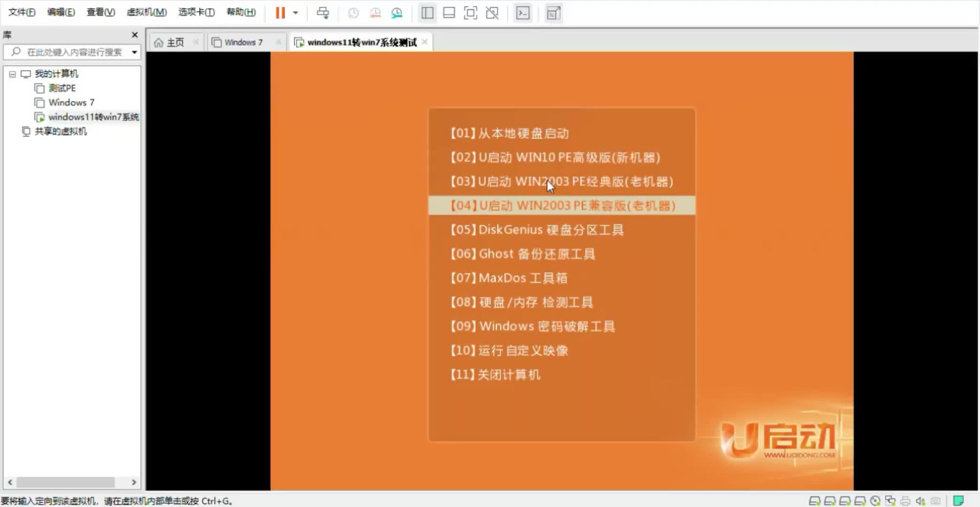Close the library (库) panel
Screen dimensions: 980x507
click(x=135, y=35)
